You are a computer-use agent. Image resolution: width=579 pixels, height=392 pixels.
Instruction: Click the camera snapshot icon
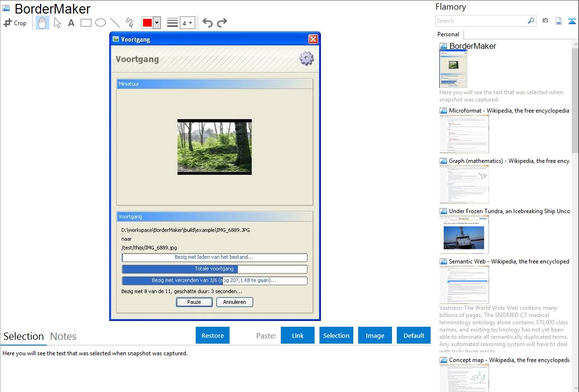pos(545,21)
